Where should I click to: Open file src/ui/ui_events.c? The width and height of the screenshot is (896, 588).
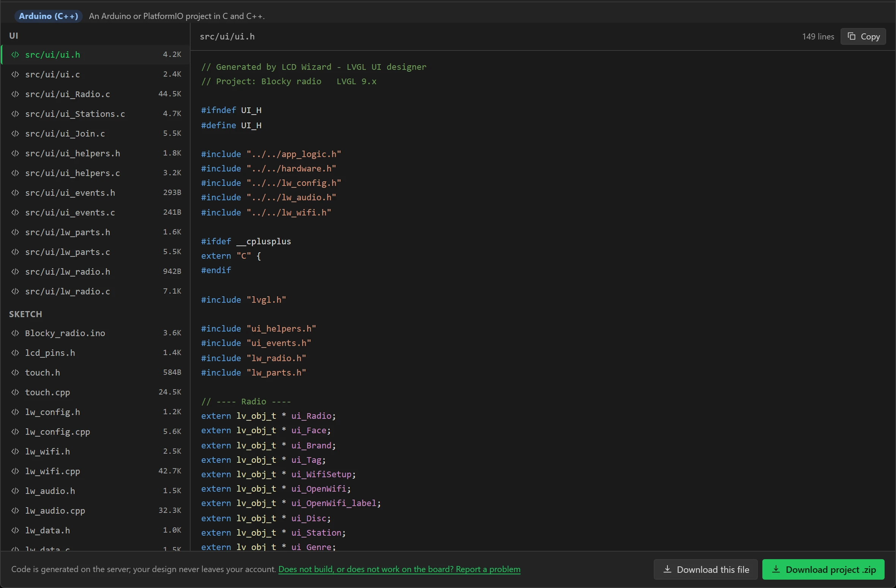(x=96, y=212)
